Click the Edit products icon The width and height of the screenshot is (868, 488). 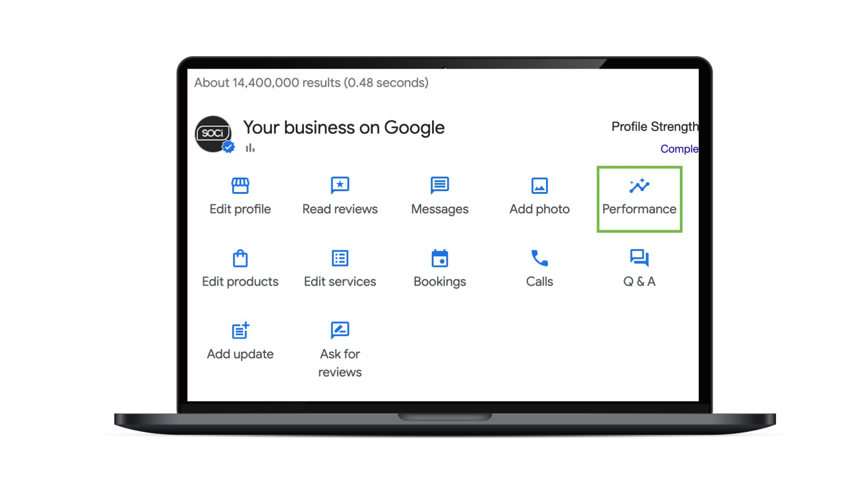pos(240,258)
